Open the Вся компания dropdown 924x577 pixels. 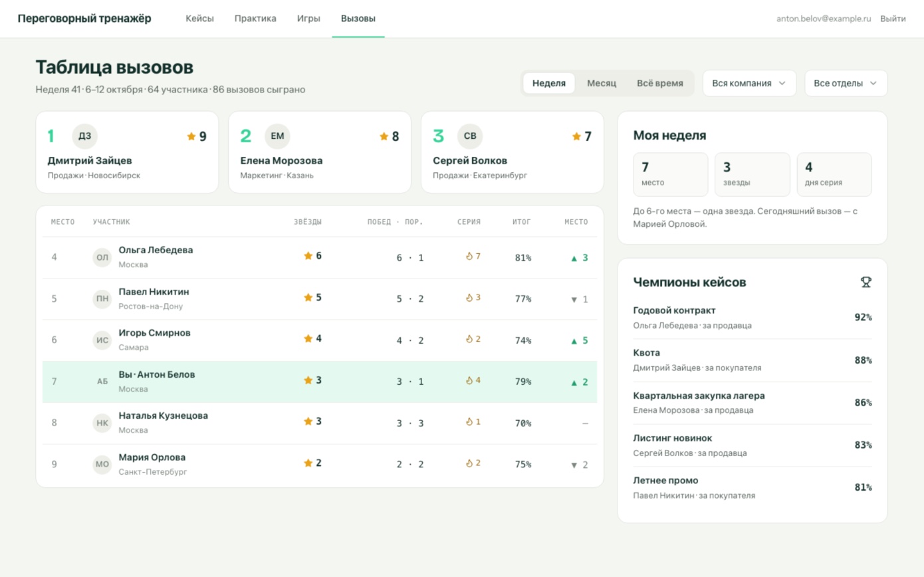[x=749, y=83]
